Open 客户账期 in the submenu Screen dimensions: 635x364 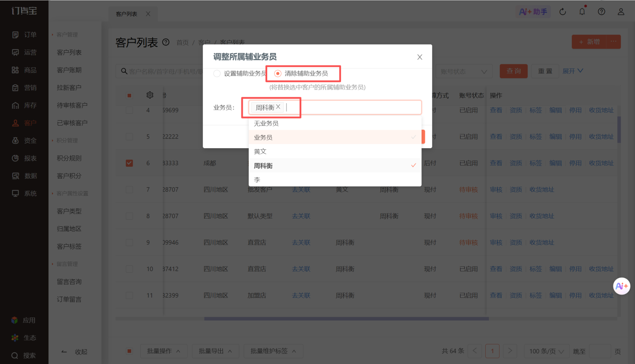(69, 70)
